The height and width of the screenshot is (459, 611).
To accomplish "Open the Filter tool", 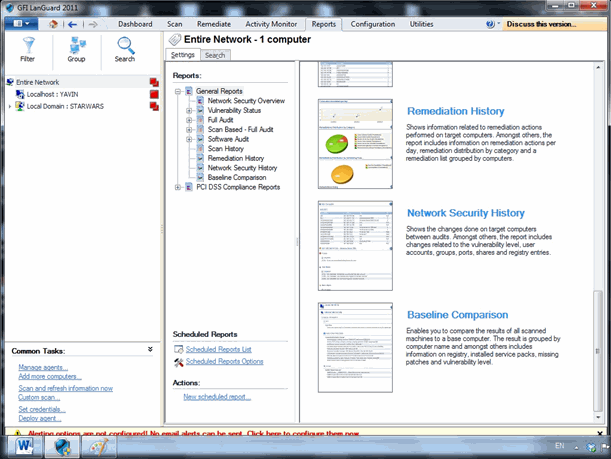I will click(28, 49).
